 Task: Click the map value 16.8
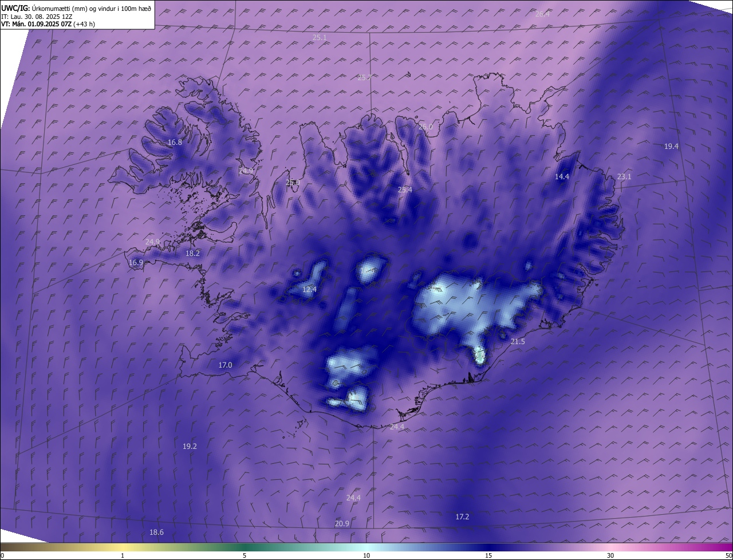coord(175,143)
